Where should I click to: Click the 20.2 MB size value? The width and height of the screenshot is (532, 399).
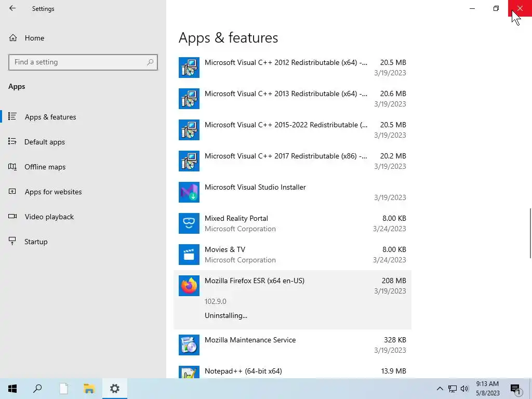tap(393, 156)
